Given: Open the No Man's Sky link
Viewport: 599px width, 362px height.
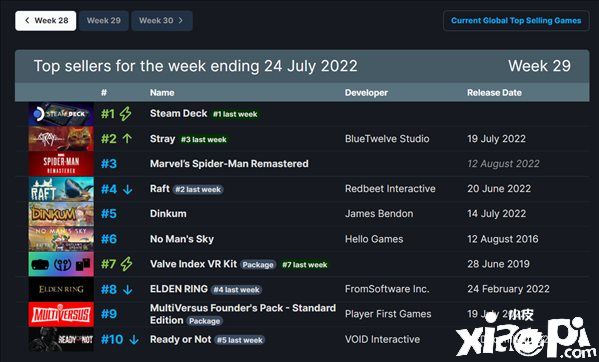Looking at the screenshot, I should pos(182,239).
